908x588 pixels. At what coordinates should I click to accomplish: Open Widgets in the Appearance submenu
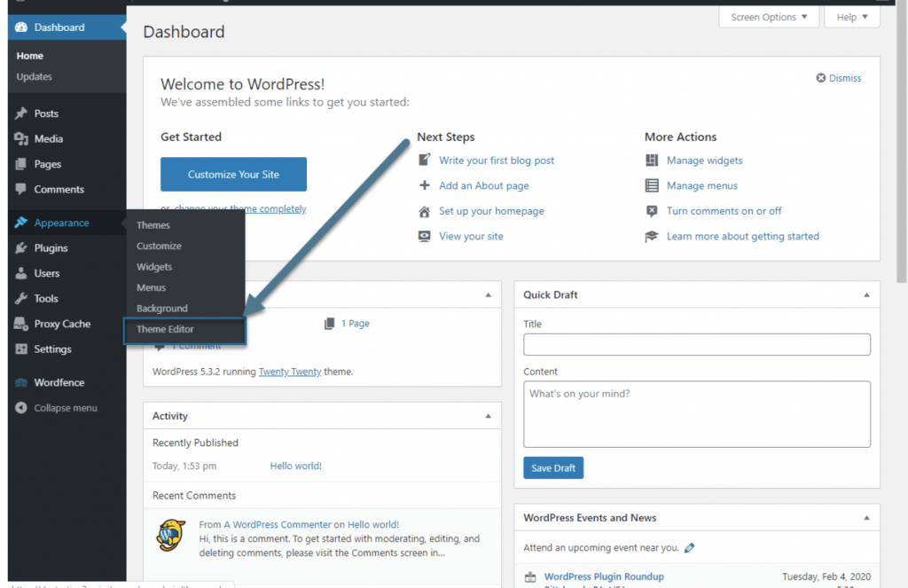coord(154,266)
